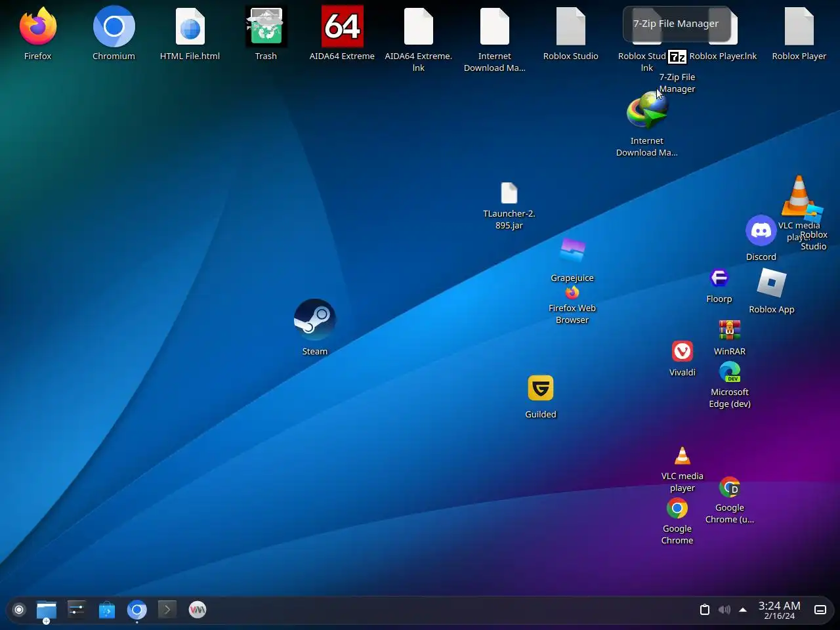
Task: Open the Discord desktop icon
Action: click(761, 230)
